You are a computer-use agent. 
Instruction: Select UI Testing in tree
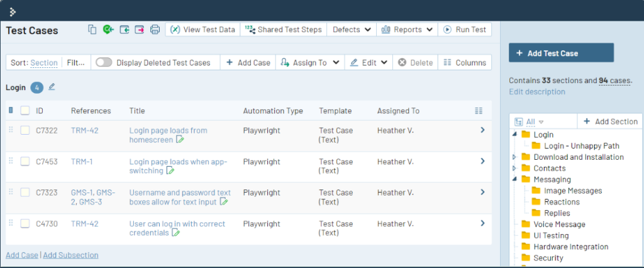551,235
